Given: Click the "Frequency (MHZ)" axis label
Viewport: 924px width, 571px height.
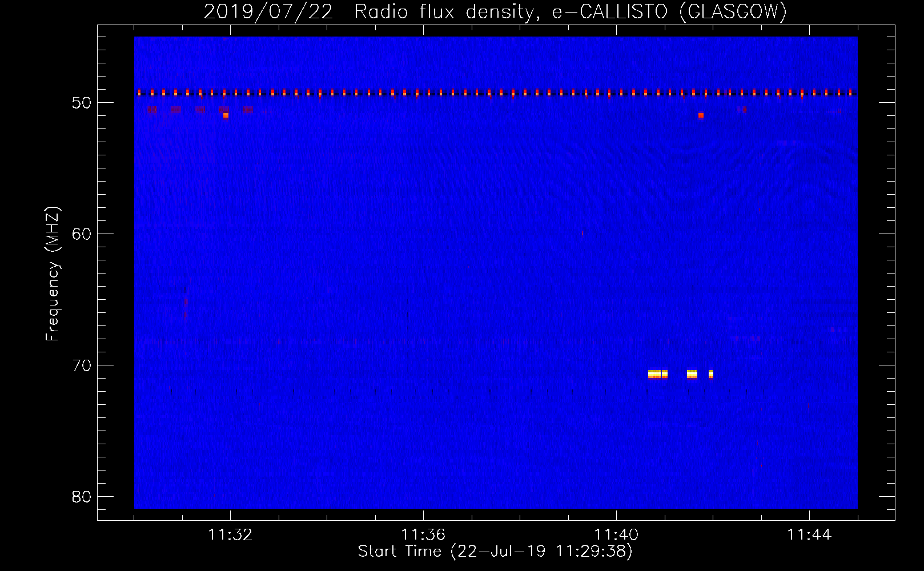Looking at the screenshot, I should coord(52,274).
